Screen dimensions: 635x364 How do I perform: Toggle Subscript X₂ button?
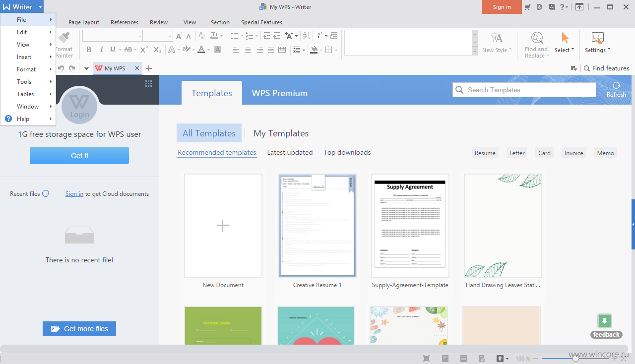157,50
